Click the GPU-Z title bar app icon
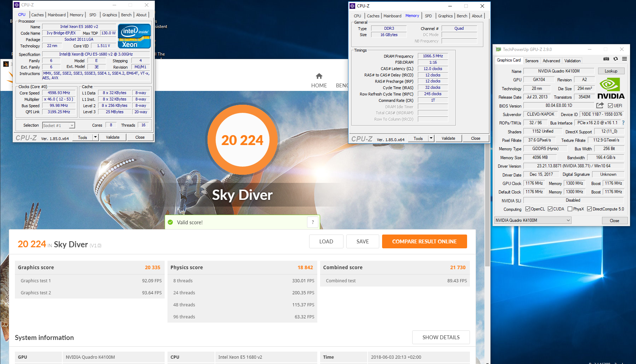The image size is (636, 364). pos(498,49)
